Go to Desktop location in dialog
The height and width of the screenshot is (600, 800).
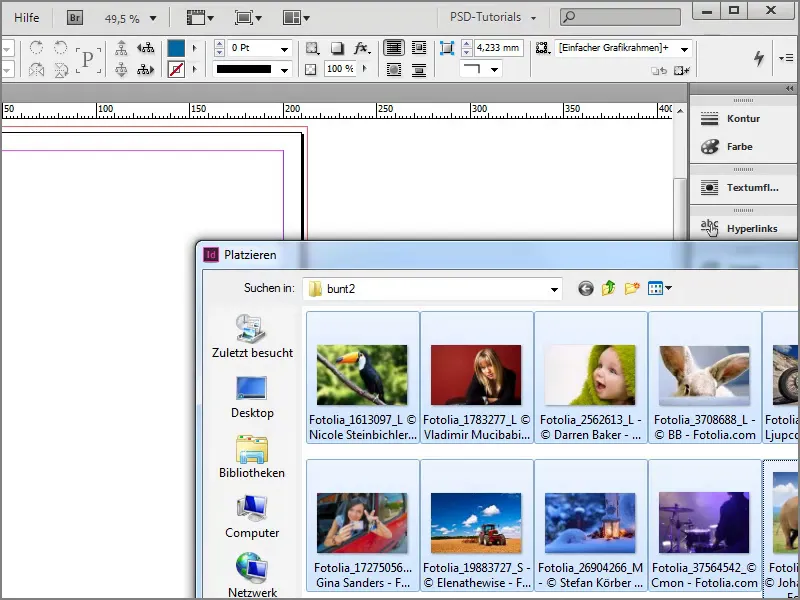point(252,397)
